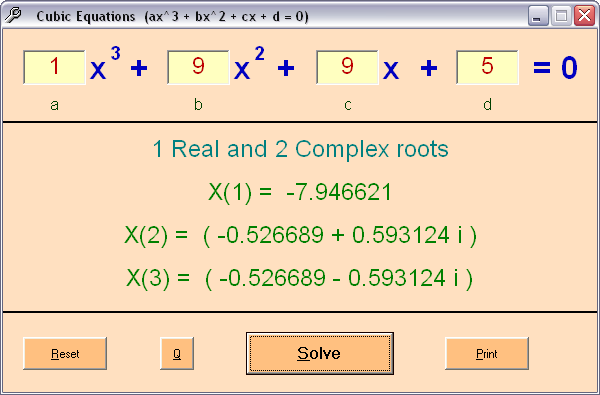This screenshot has width=600, height=395.
Task: Click the X(3) complex root line
Action: tap(300, 278)
